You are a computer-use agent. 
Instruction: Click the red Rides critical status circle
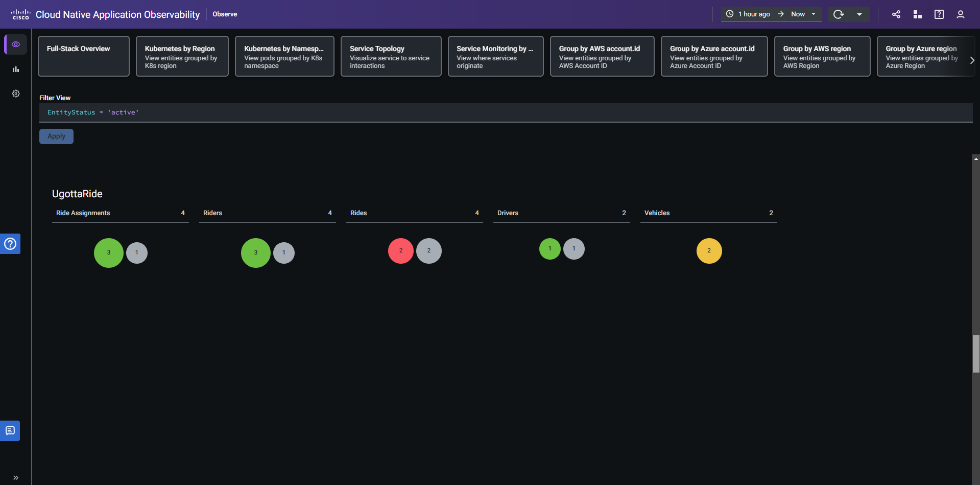[x=401, y=251]
